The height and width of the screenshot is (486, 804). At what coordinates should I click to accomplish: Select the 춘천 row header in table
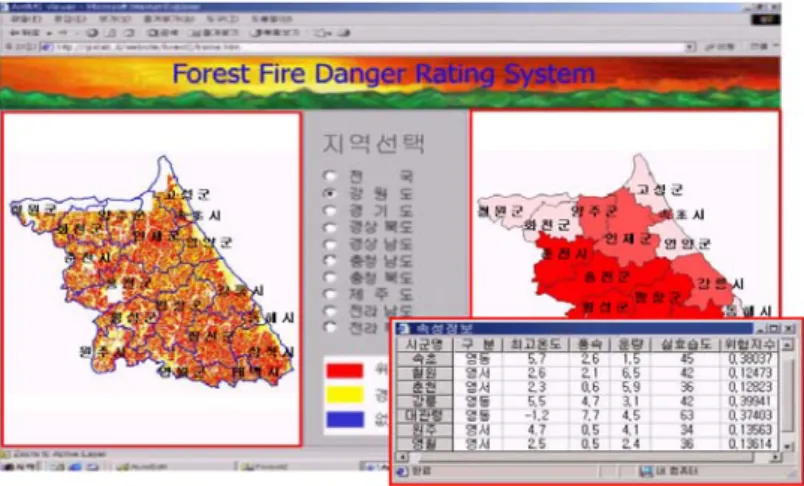(x=425, y=387)
